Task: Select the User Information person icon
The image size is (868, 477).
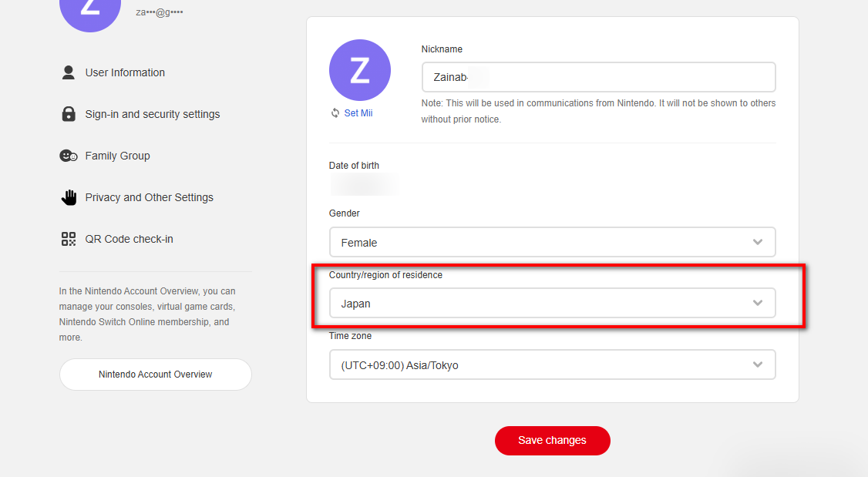Action: click(x=69, y=72)
